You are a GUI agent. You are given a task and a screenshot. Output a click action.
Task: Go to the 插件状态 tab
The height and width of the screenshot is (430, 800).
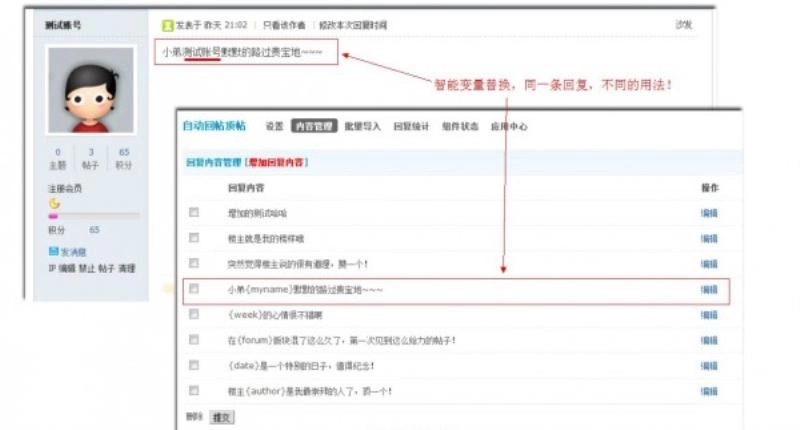[x=460, y=126]
